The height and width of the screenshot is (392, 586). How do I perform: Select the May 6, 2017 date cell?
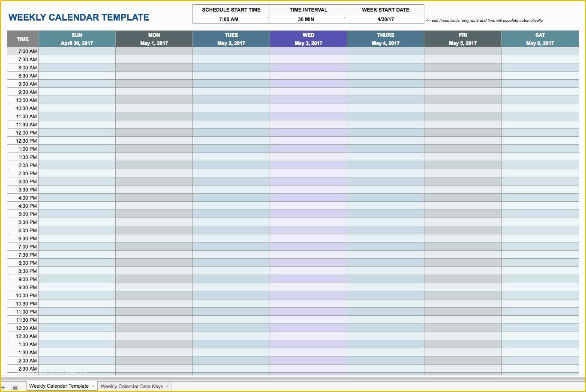[540, 43]
